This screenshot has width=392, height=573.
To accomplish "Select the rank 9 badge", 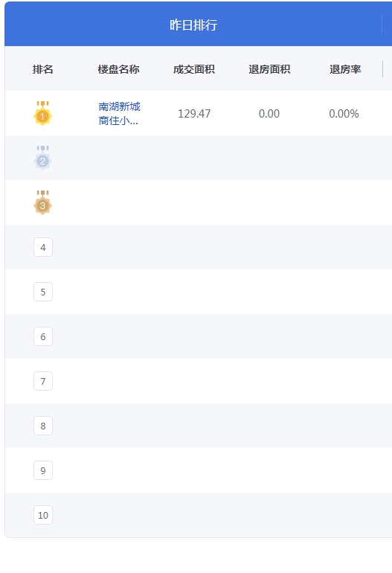I will coord(43,470).
